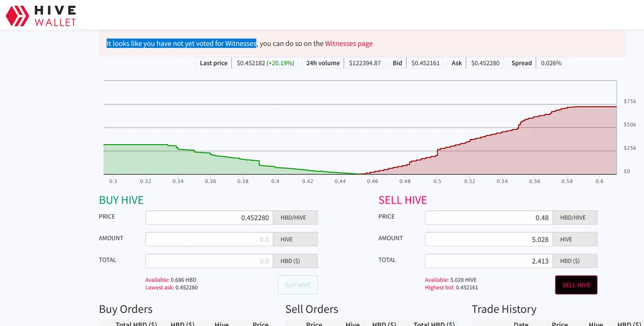644x326 pixels.
Task: Click the Sell HIVE total field
Action: click(x=489, y=261)
